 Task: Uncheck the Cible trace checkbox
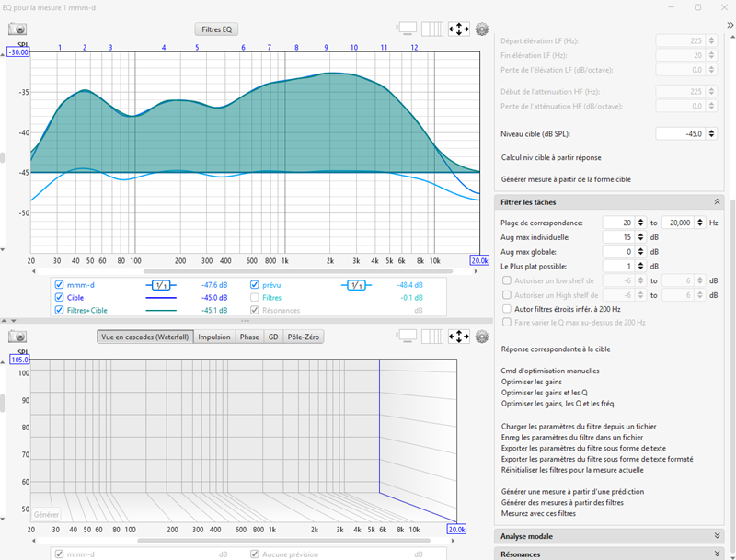[59, 297]
